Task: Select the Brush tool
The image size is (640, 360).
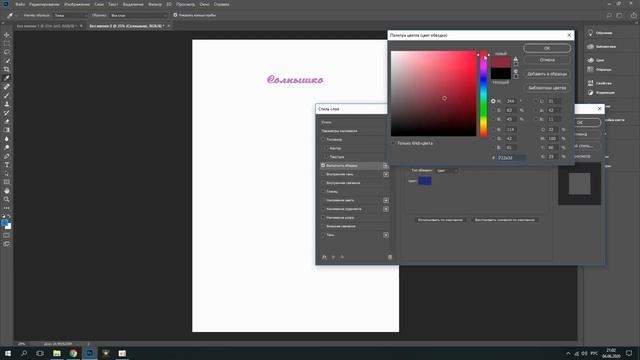Action: click(7, 95)
